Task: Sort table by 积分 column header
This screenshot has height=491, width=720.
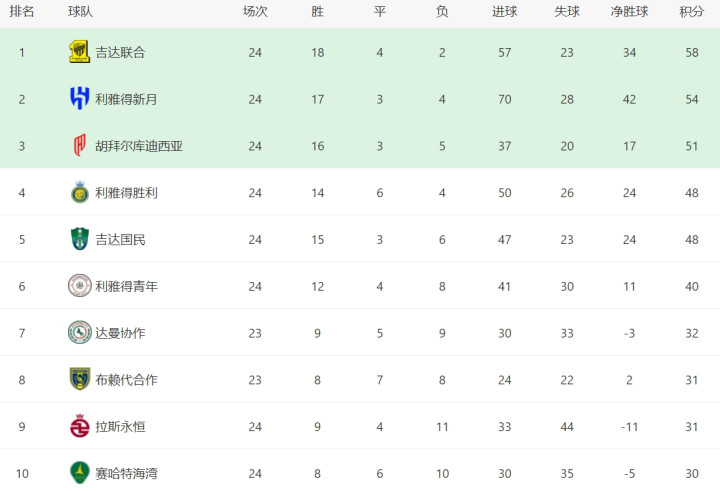Action: 691,12
